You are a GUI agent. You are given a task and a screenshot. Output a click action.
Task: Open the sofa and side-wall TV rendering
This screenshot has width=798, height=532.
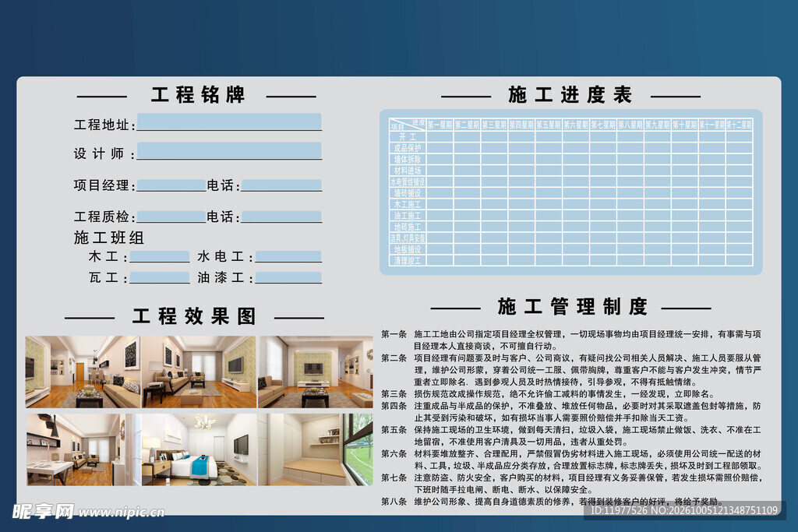tap(199, 372)
